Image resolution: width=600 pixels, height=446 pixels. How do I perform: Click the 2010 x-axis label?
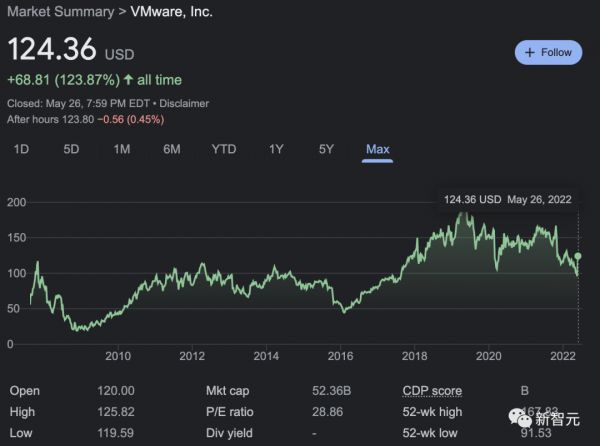(x=118, y=356)
